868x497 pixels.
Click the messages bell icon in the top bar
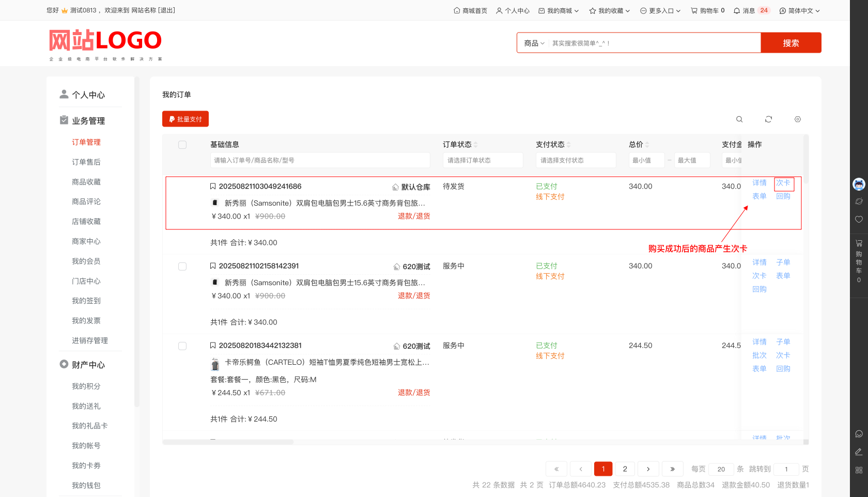tap(737, 10)
